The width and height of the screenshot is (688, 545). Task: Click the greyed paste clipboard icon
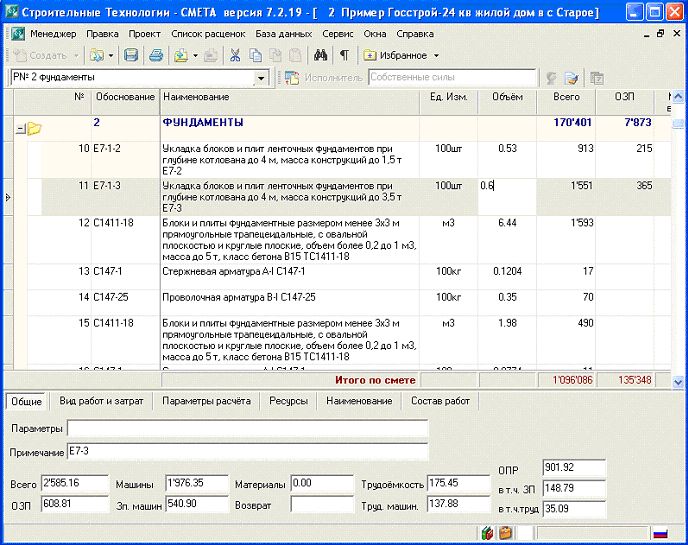295,55
